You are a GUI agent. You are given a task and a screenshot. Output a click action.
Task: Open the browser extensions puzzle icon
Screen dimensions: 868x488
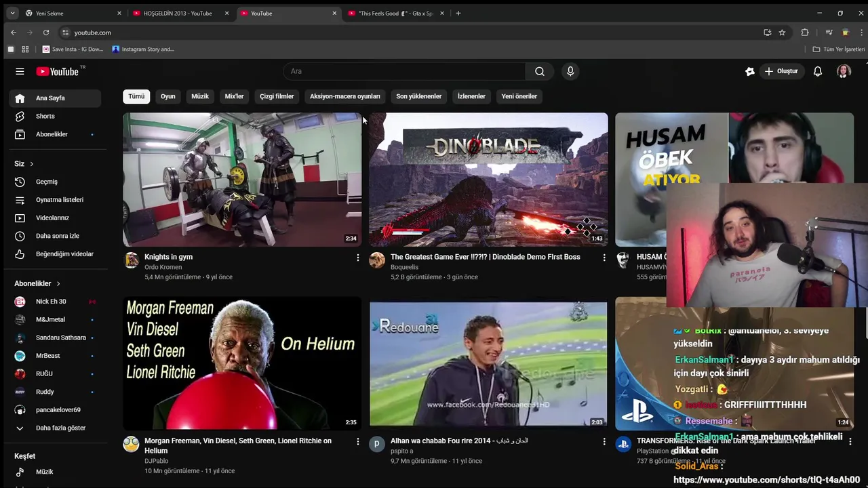click(805, 33)
